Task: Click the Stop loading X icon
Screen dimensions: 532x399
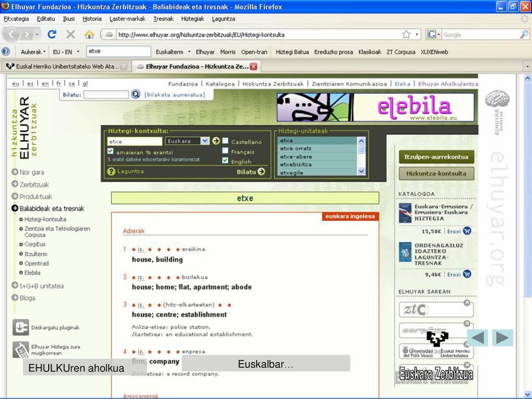Action: [70, 34]
